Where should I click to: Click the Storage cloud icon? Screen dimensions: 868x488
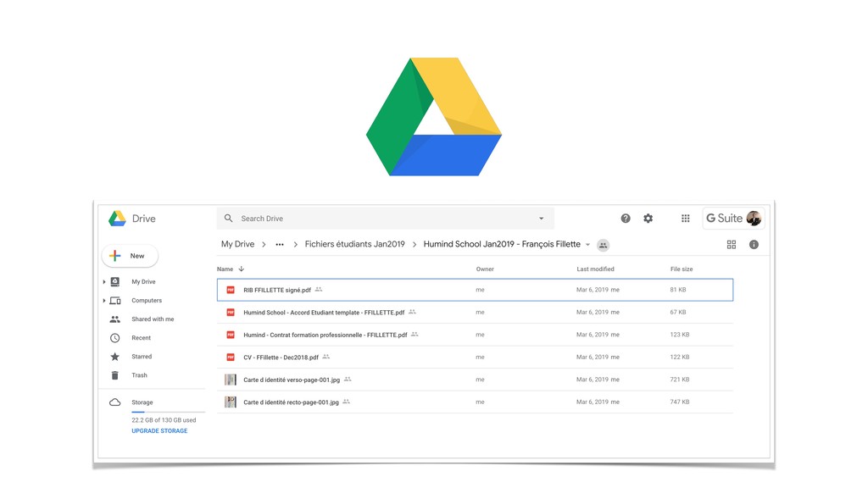tap(115, 402)
